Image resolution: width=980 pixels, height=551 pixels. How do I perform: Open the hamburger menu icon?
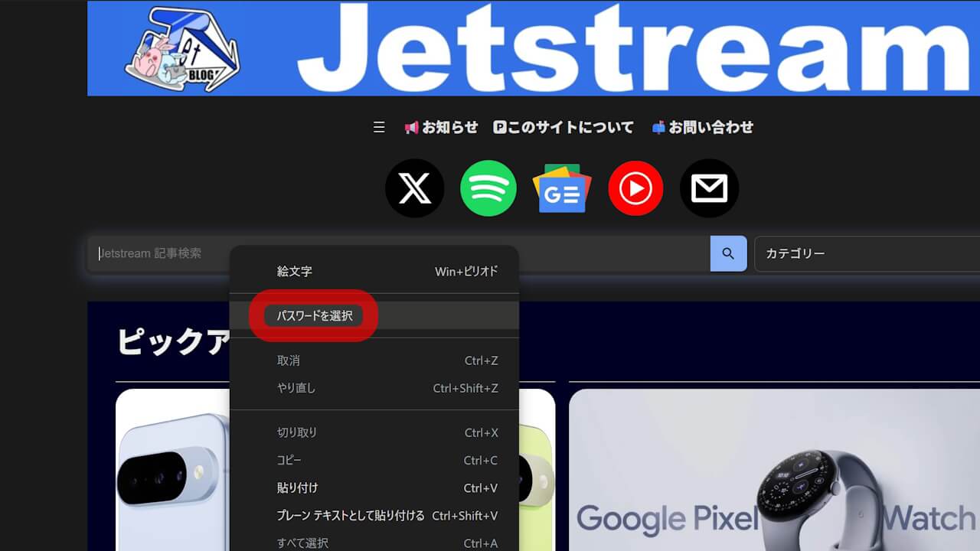pyautogui.click(x=379, y=127)
